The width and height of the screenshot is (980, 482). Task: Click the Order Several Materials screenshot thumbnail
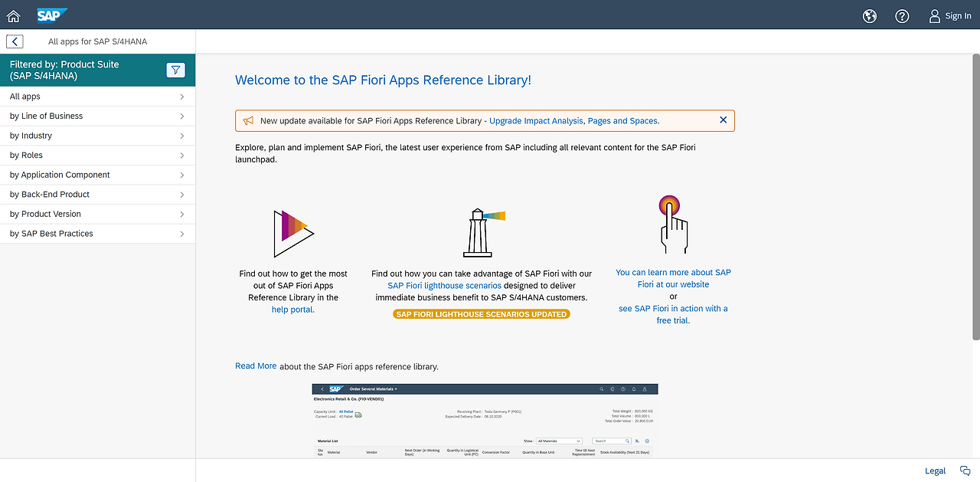click(x=485, y=420)
